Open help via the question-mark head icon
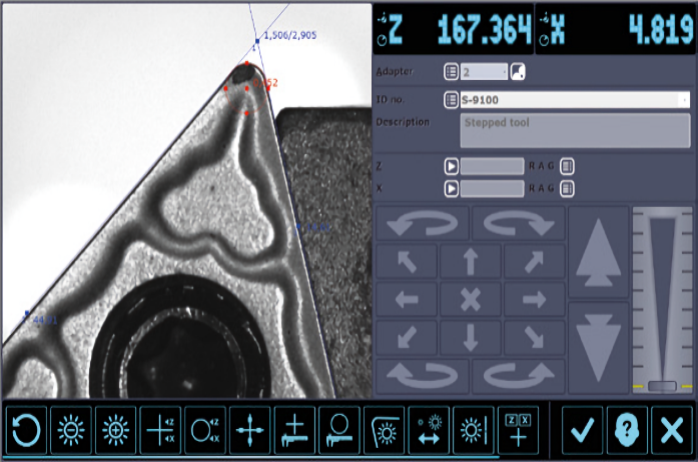The width and height of the screenshot is (698, 462). point(627,430)
